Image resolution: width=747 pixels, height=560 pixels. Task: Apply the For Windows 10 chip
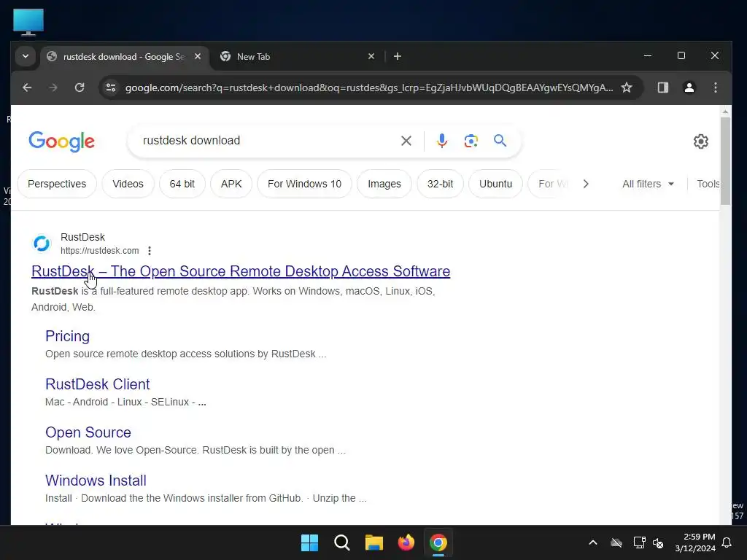tap(304, 184)
